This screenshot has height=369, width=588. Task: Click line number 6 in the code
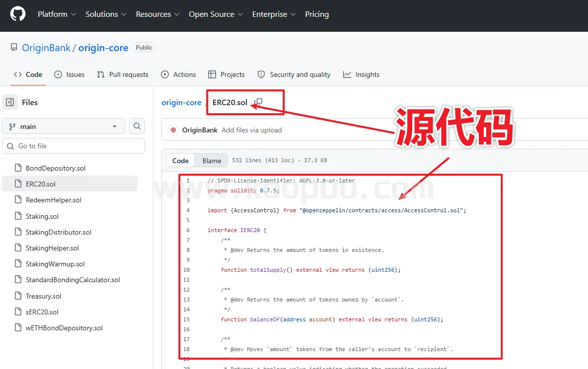[188, 230]
